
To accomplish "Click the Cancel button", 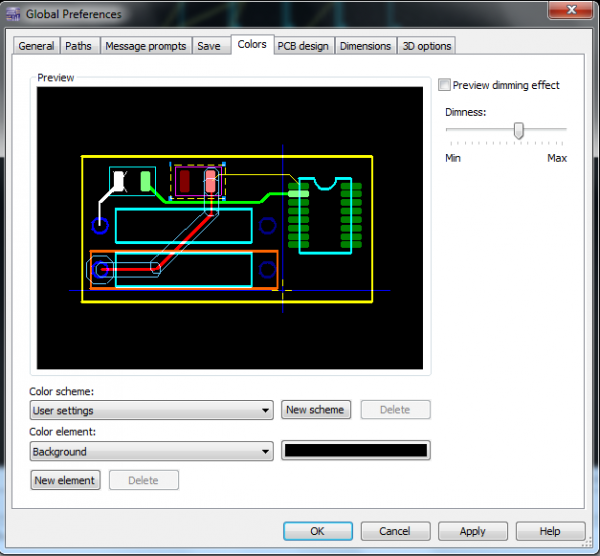I will (x=395, y=531).
